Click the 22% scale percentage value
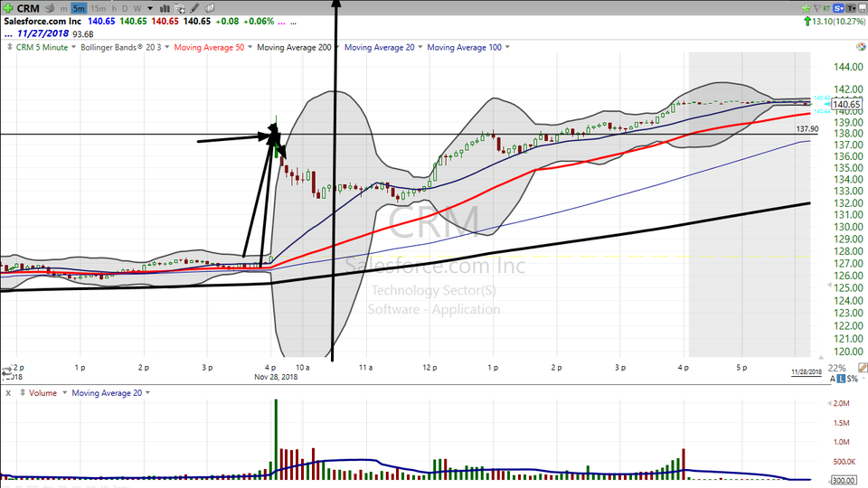 coord(836,368)
